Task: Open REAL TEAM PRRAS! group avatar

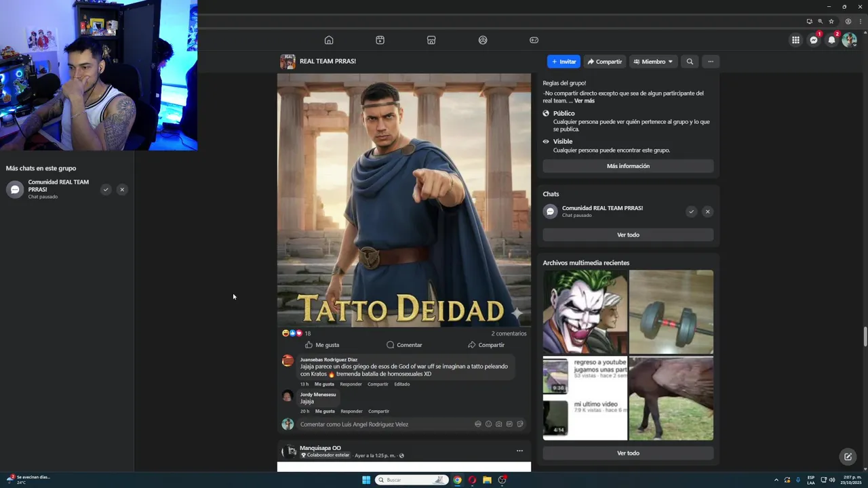Action: coord(288,62)
